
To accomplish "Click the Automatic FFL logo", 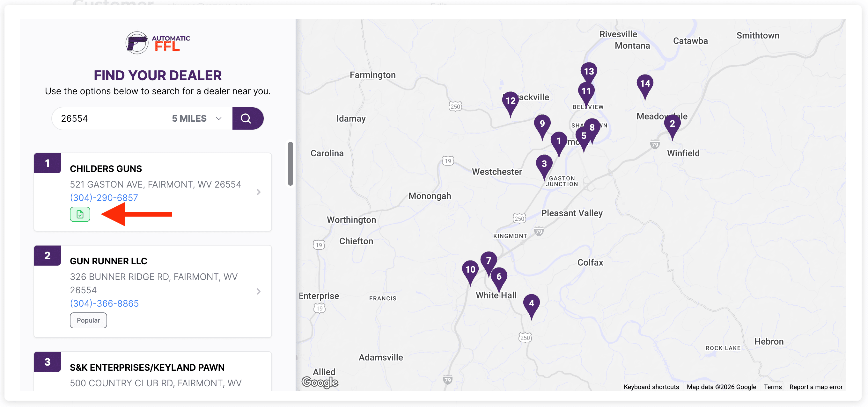I will [x=157, y=43].
